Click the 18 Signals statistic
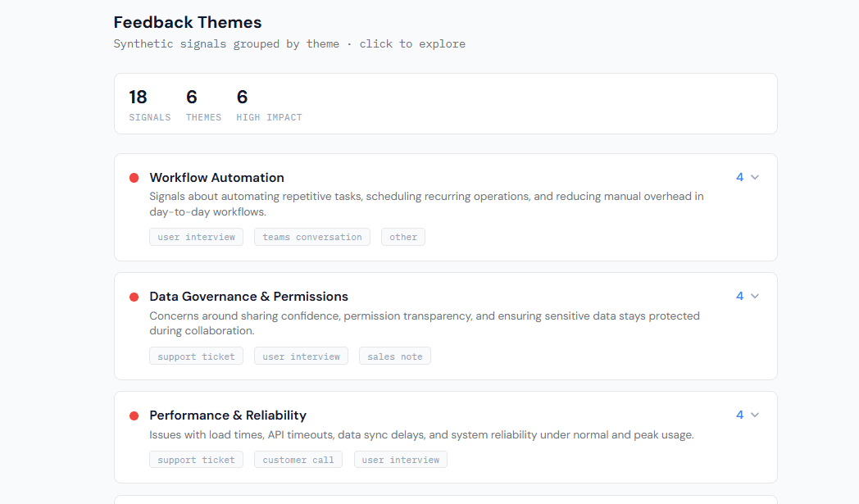The width and height of the screenshot is (859, 504). [149, 105]
